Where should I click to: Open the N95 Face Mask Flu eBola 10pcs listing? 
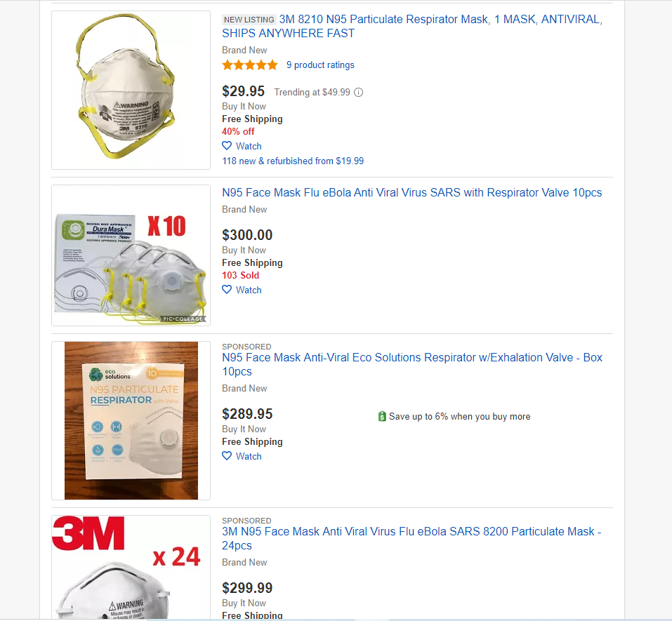(411, 192)
